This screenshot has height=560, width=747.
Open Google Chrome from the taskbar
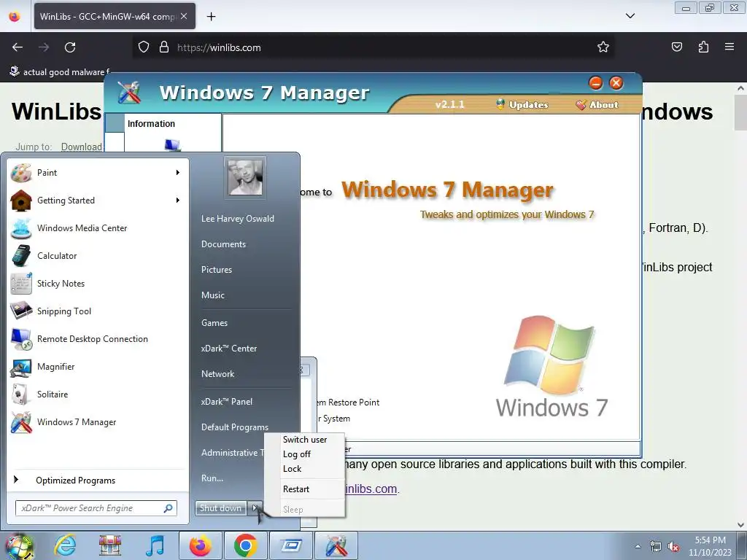tap(246, 545)
